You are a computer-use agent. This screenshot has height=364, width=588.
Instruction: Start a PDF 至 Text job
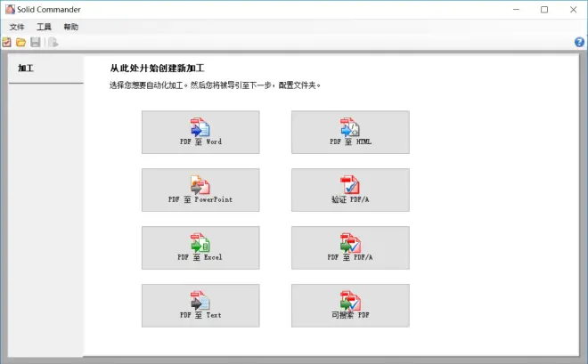click(x=200, y=305)
